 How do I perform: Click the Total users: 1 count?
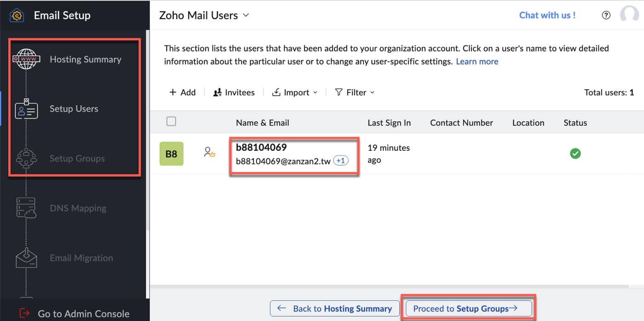click(x=609, y=92)
